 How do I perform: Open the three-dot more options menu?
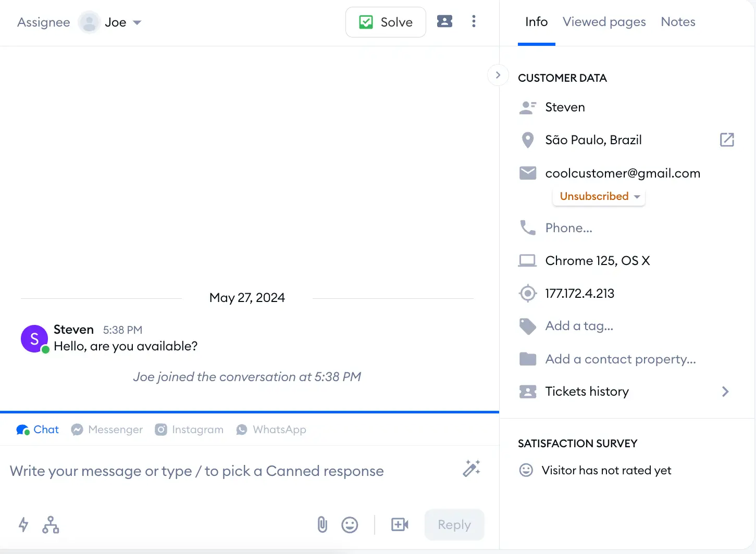point(474,21)
